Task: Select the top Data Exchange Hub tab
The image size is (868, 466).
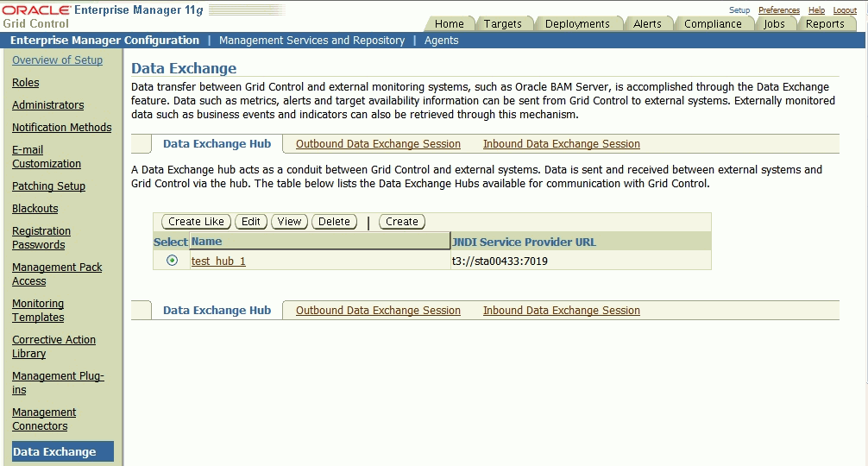Action: click(x=217, y=144)
